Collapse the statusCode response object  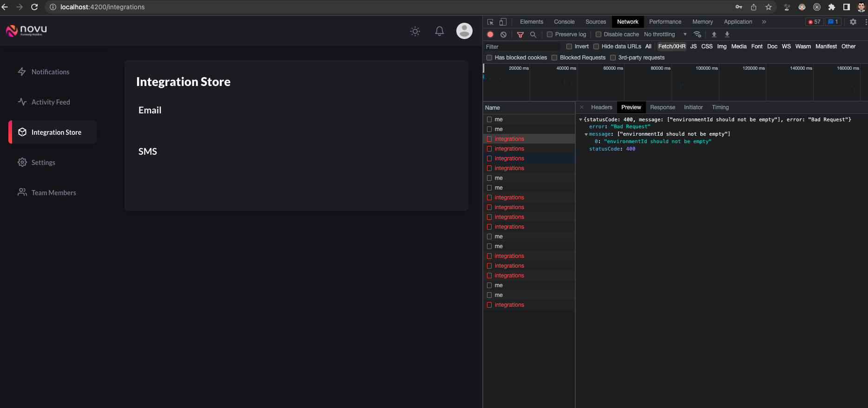coord(580,120)
